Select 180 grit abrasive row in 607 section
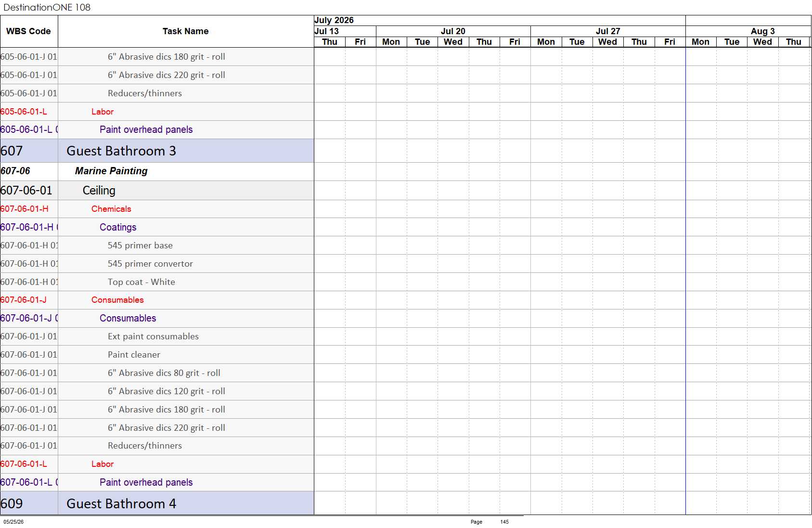812x528 pixels. 157,410
